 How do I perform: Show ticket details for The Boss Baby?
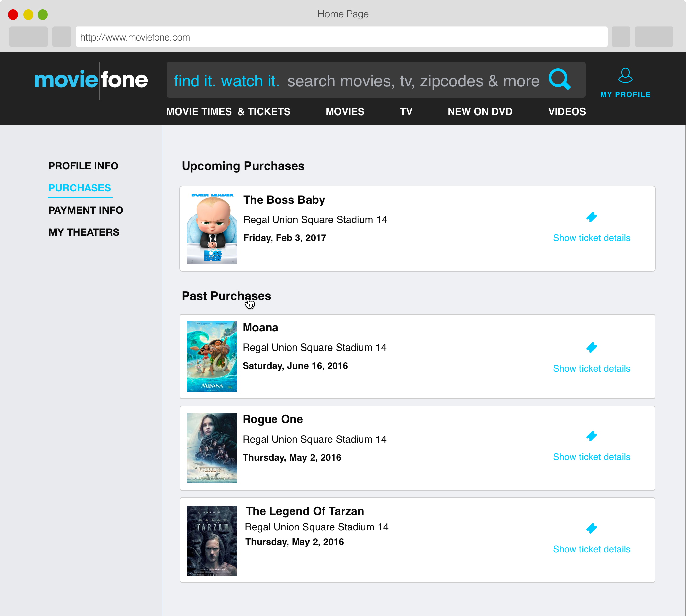[591, 238]
